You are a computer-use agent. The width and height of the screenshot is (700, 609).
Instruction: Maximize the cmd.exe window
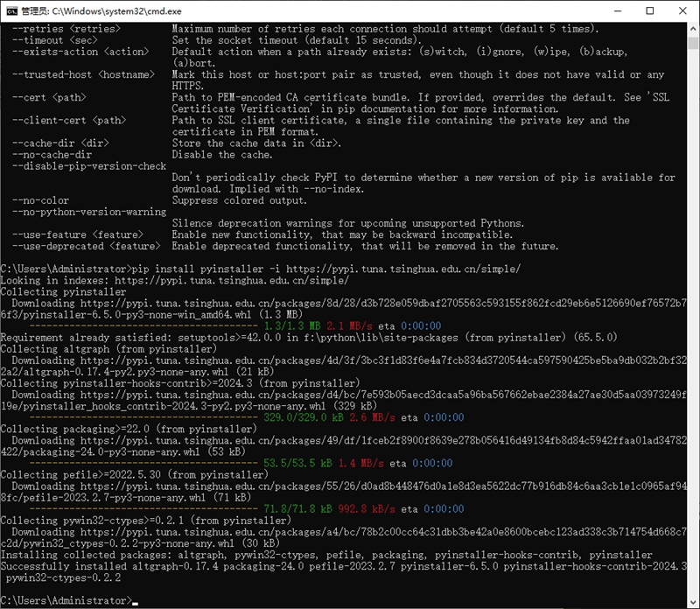coord(650,11)
